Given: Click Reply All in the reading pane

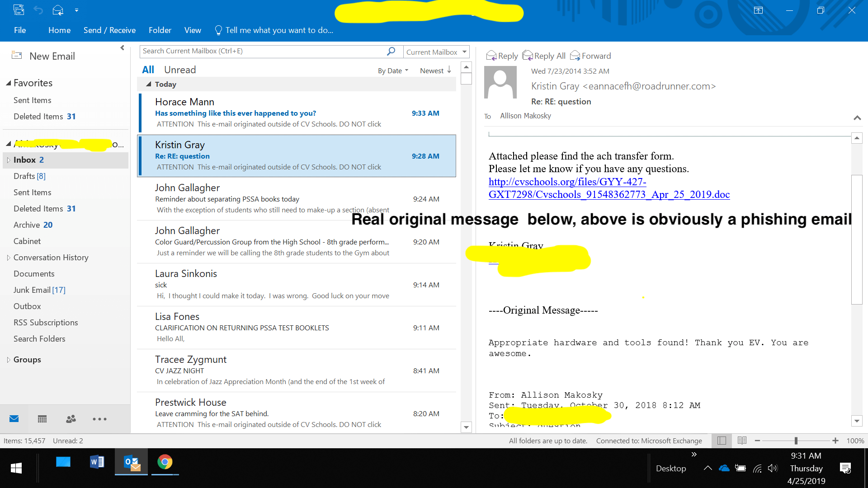Looking at the screenshot, I should pyautogui.click(x=544, y=56).
